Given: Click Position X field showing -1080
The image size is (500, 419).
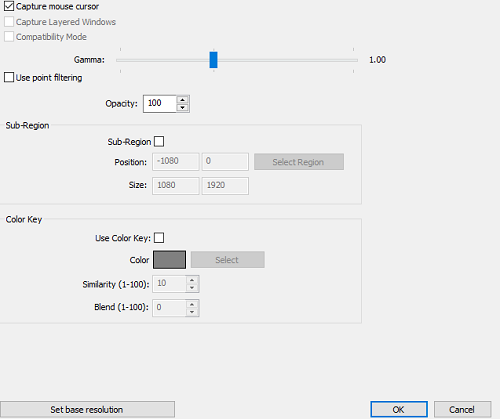Looking at the screenshot, I should pos(176,161).
